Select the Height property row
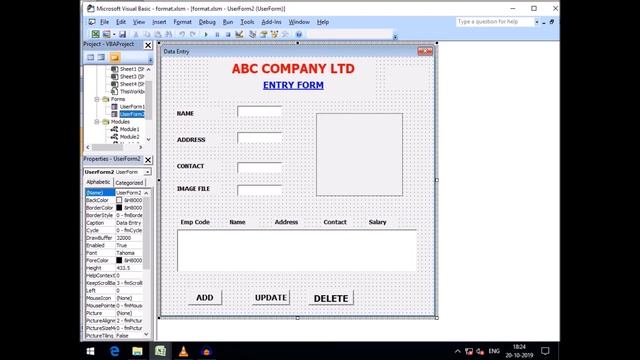Image resolution: width=640 pixels, height=360 pixels. point(114,268)
